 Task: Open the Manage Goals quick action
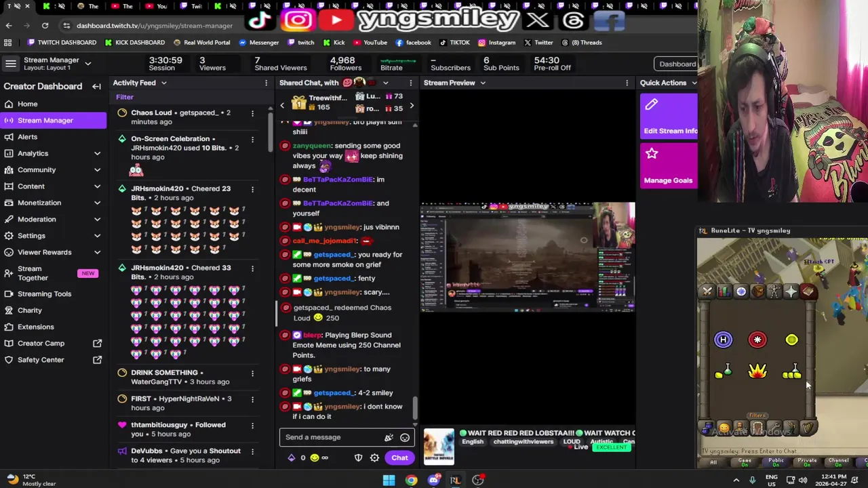[x=669, y=165]
